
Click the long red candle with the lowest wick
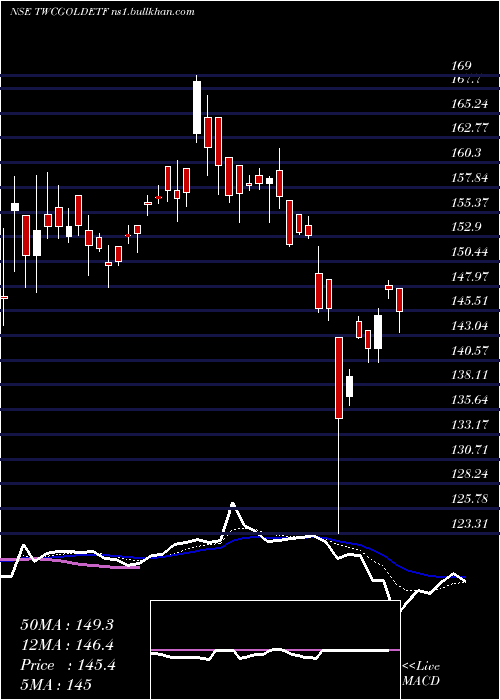point(339,378)
